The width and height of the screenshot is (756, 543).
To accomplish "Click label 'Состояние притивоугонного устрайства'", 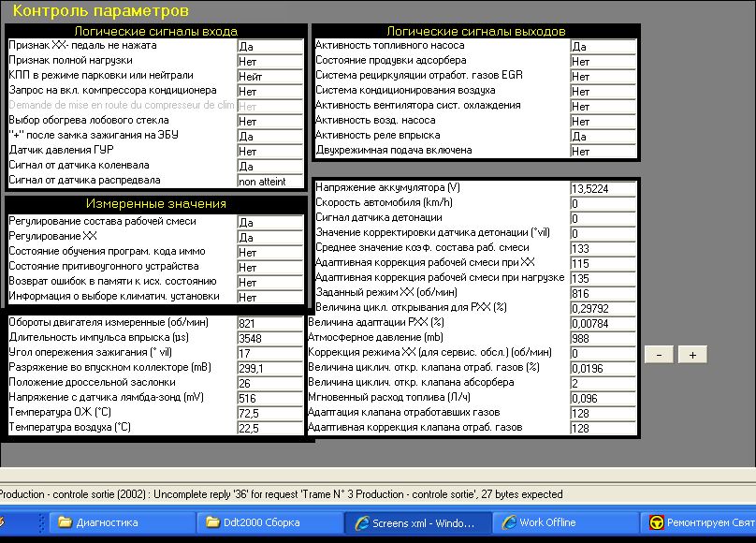I will pos(104,266).
